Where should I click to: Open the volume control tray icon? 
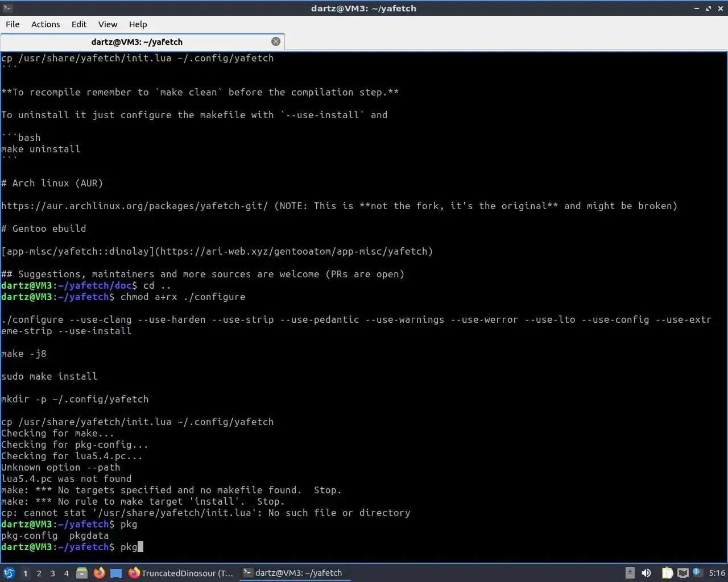click(647, 573)
